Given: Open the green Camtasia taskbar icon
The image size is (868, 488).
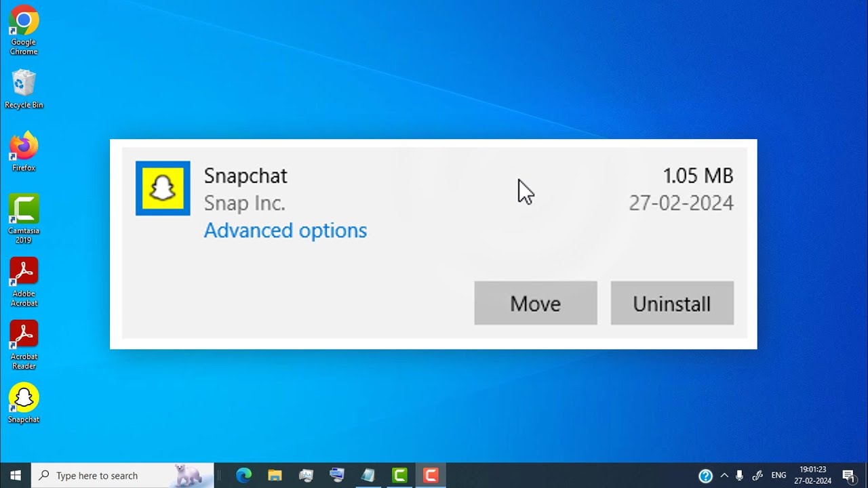Looking at the screenshot, I should tap(399, 475).
